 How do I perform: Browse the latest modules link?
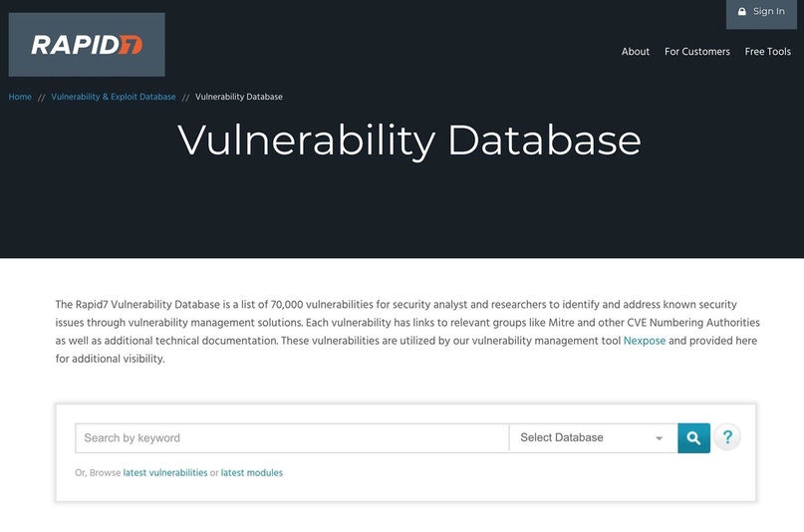point(251,473)
